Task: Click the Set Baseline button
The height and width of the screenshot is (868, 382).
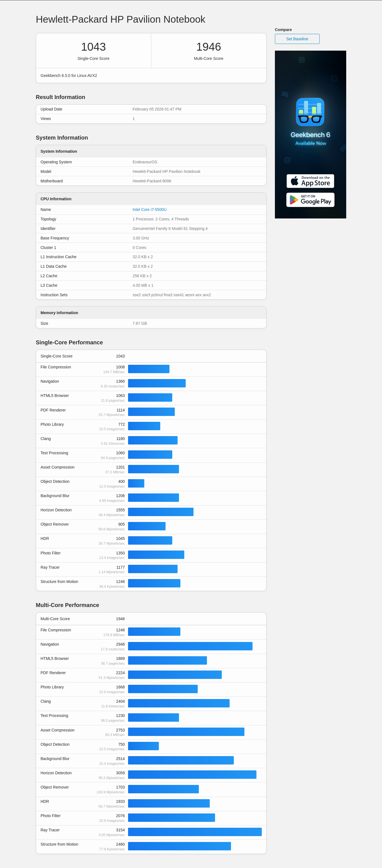Action: coord(297,39)
